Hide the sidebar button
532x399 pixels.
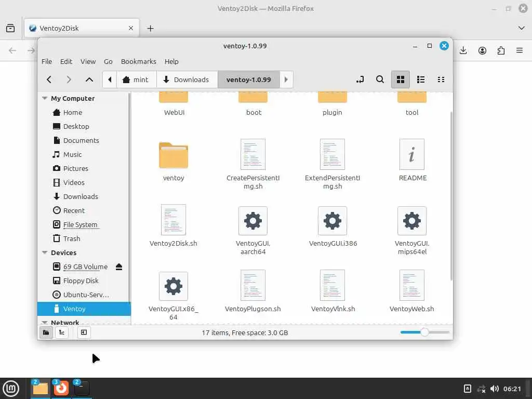[x=84, y=332]
